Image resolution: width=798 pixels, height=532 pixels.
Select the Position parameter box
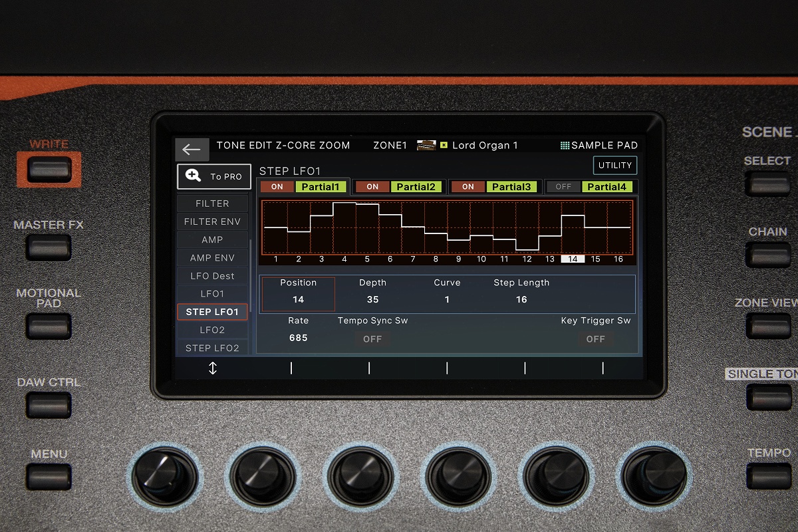(298, 294)
